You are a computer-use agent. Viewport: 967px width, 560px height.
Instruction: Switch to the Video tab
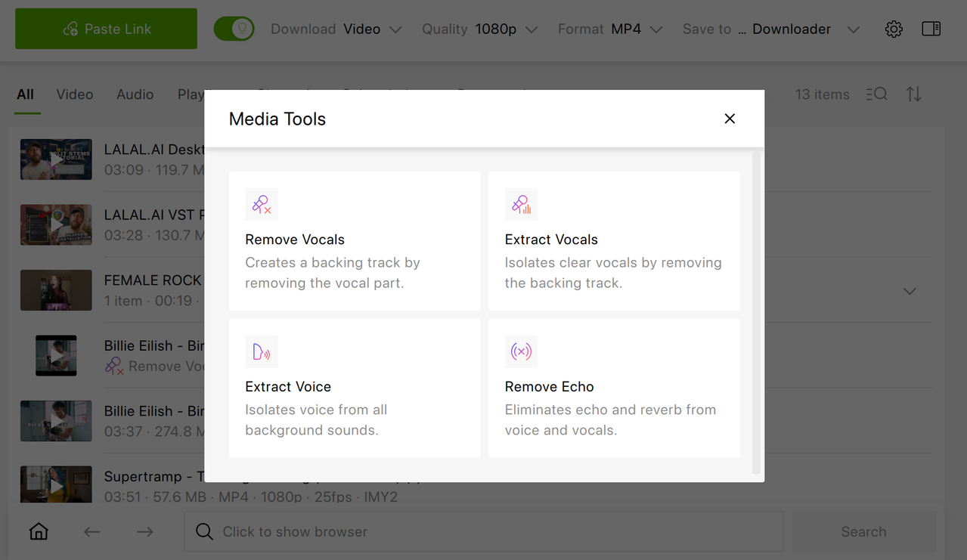(75, 94)
